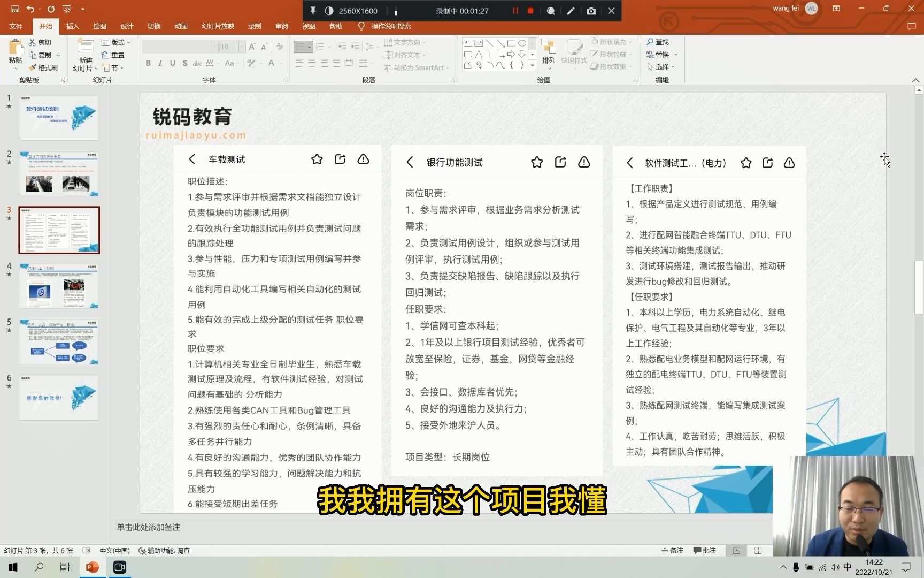The width and height of the screenshot is (924, 578).
Task: Toggle Justify paragraph alignment
Action: [336, 63]
